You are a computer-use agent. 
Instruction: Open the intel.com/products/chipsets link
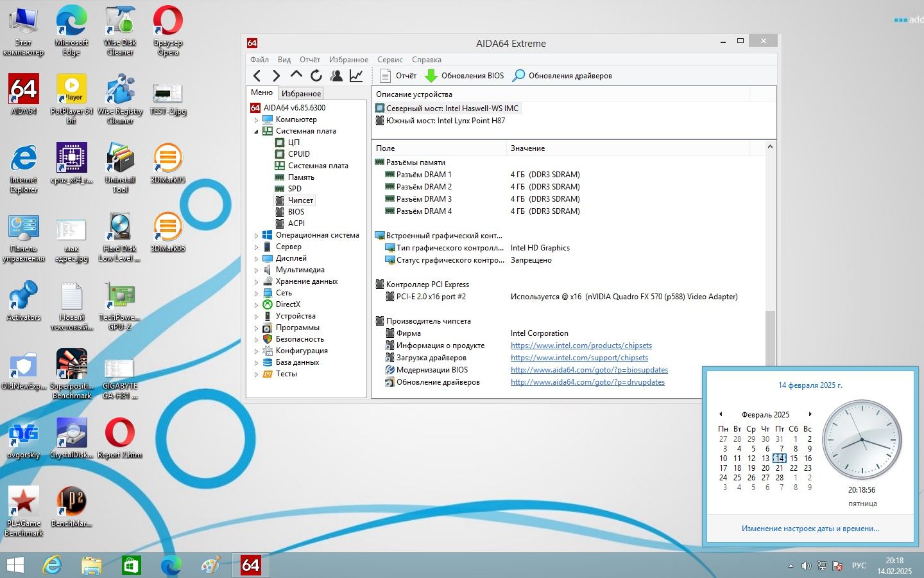(581, 346)
